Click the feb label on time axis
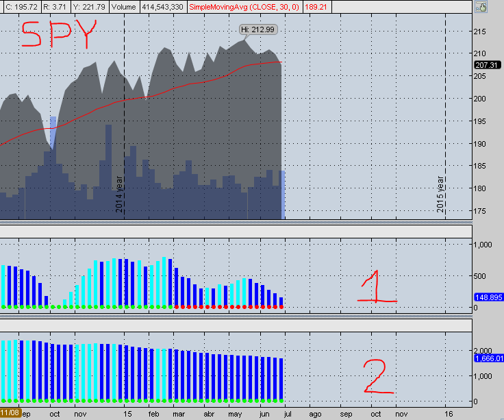 [x=153, y=414]
